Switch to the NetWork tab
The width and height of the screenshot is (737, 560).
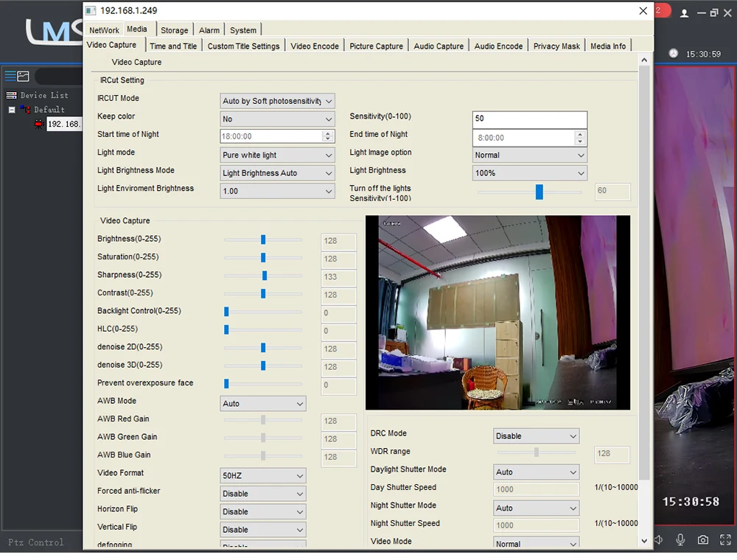[104, 30]
